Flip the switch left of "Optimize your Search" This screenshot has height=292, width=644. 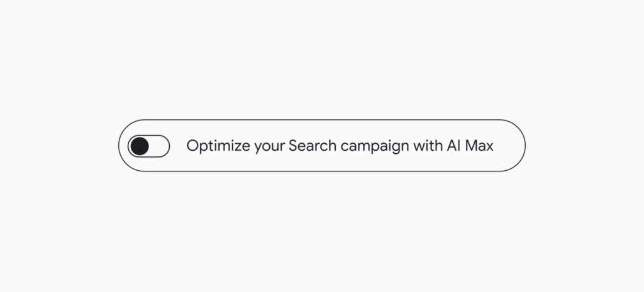148,146
